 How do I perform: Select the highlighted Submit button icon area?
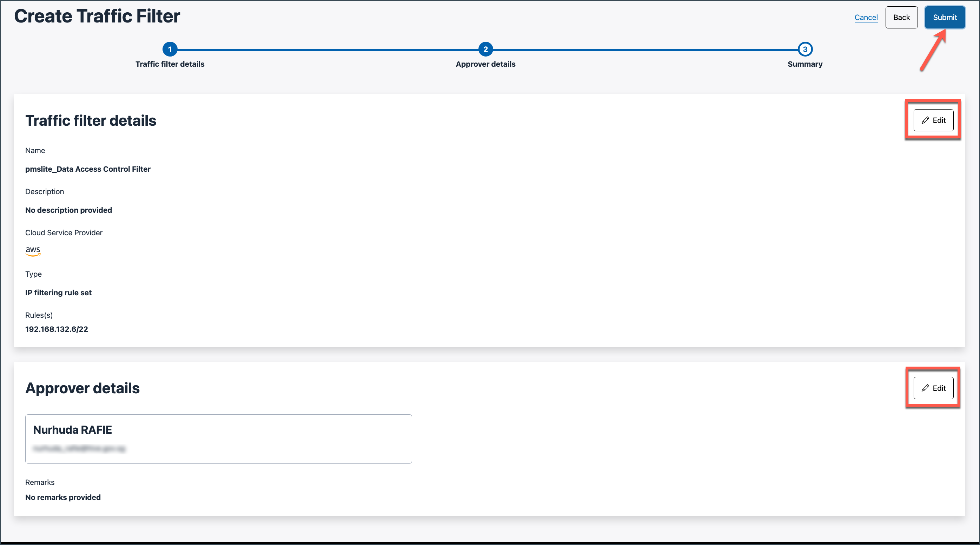pyautogui.click(x=945, y=17)
